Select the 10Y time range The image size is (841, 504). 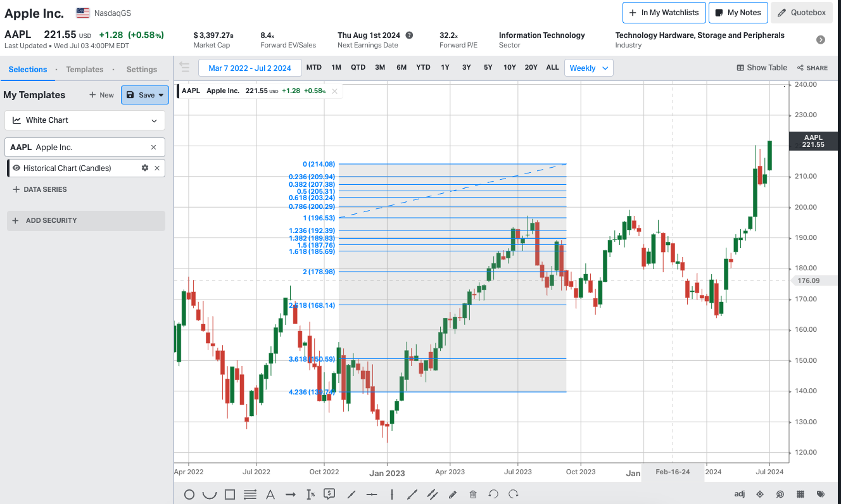(510, 68)
